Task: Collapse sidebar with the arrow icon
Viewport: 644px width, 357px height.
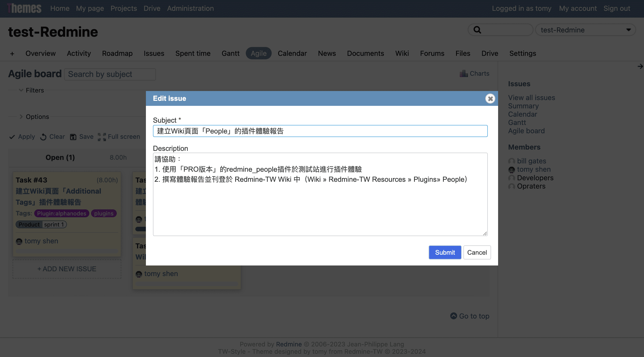Action: 640,66
